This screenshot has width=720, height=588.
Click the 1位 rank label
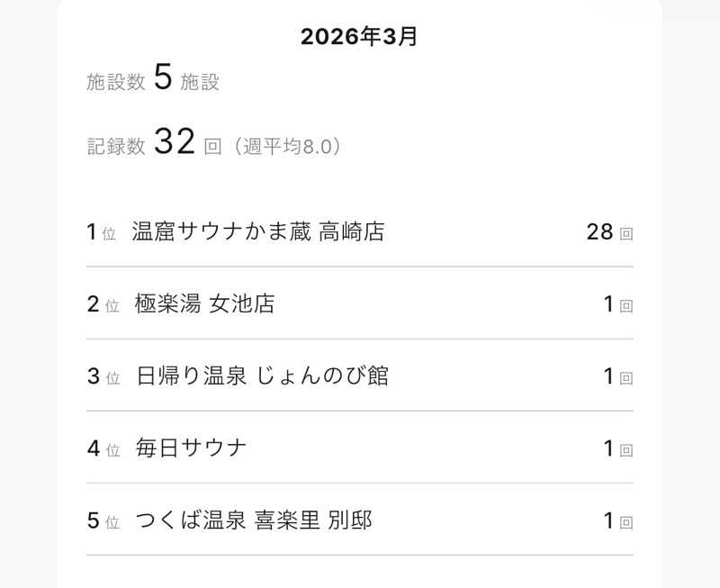tap(102, 232)
